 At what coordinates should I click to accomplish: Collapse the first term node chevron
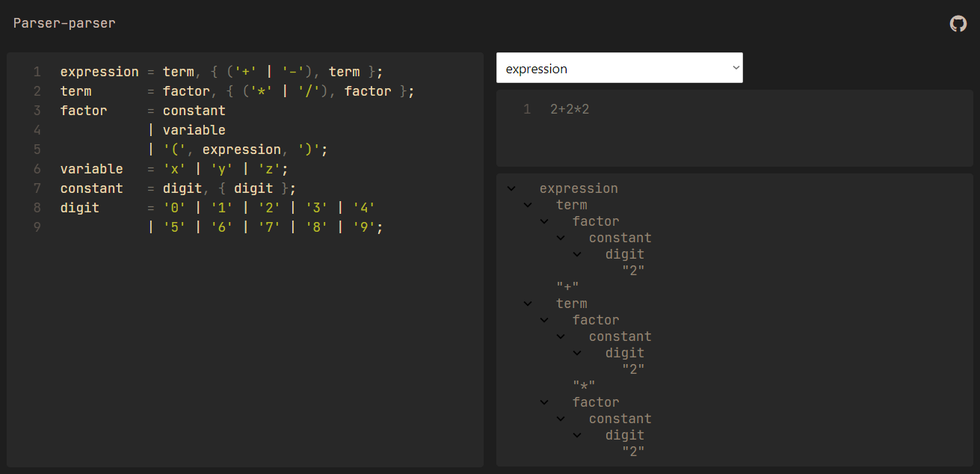tap(528, 205)
